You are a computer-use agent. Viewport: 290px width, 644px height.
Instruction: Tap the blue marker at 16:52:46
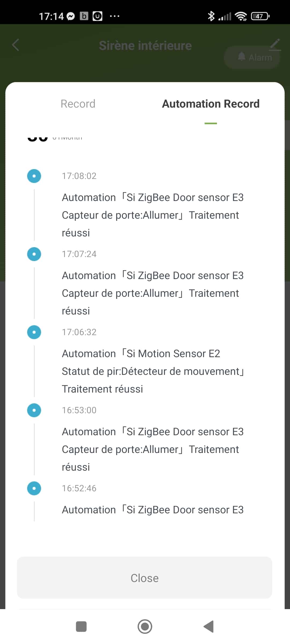(34, 488)
